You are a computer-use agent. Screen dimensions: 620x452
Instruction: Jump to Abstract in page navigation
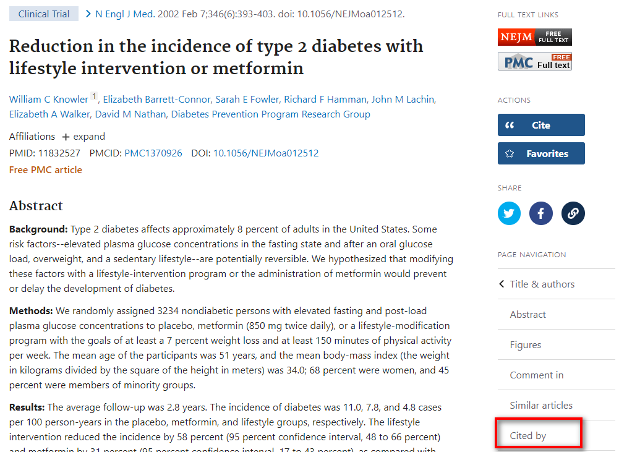tap(527, 314)
